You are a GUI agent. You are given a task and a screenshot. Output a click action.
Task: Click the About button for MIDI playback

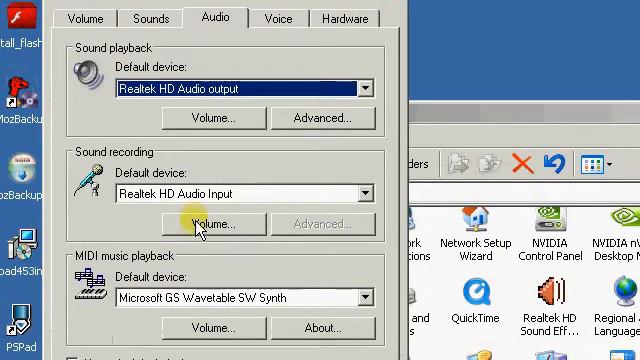323,328
